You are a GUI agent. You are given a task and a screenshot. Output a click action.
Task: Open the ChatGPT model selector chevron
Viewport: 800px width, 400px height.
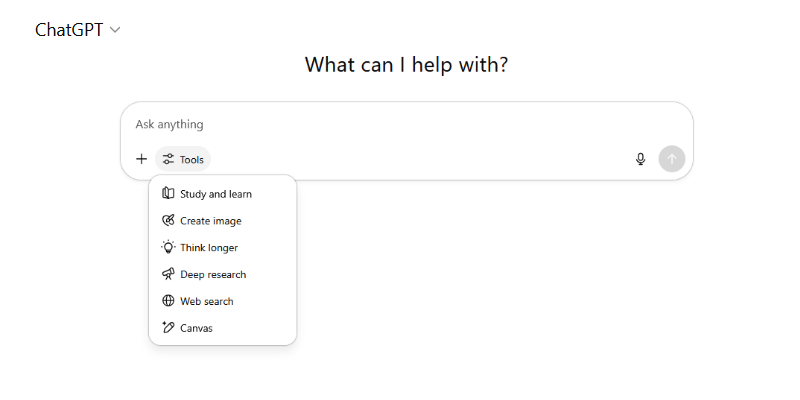[115, 30]
